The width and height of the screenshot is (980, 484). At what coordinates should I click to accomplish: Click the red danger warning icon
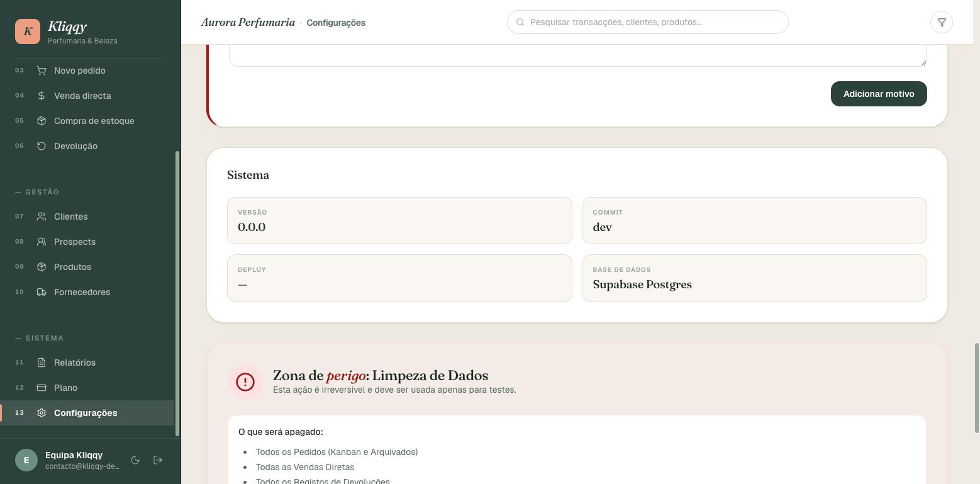(x=245, y=381)
